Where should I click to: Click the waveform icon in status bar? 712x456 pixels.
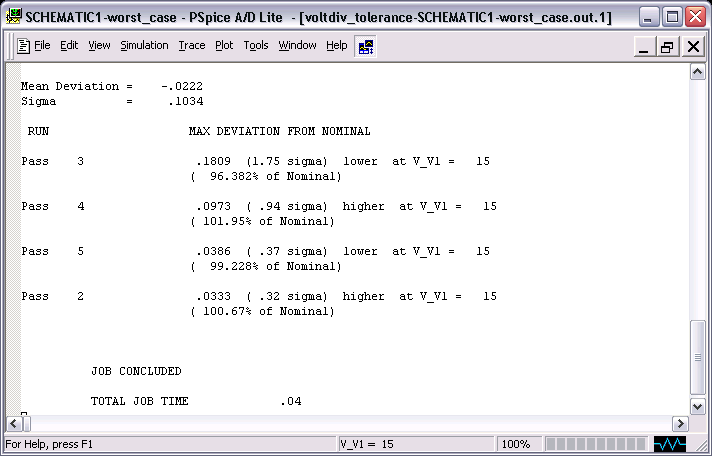coord(670,444)
